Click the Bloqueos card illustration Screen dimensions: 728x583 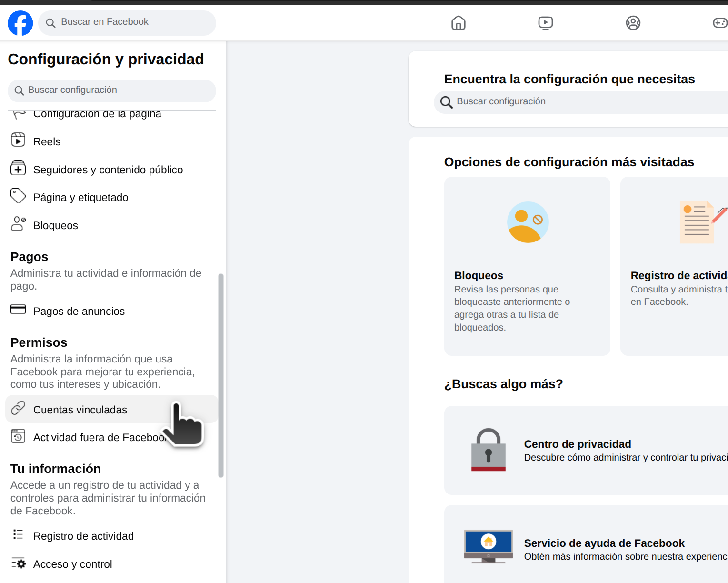pyautogui.click(x=528, y=222)
